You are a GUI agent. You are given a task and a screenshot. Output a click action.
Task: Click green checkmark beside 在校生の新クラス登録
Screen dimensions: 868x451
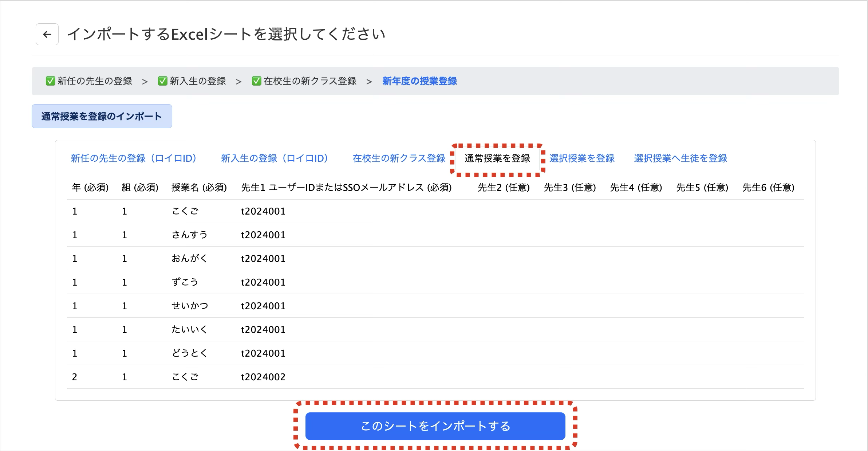point(256,81)
